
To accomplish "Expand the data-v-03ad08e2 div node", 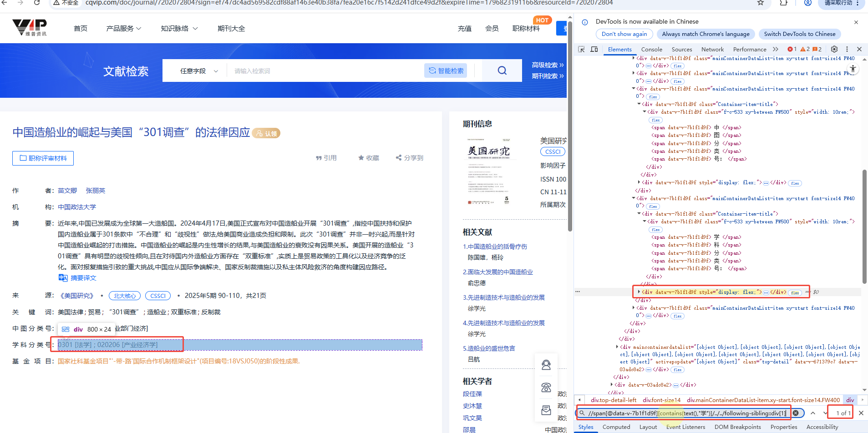I will click(612, 385).
